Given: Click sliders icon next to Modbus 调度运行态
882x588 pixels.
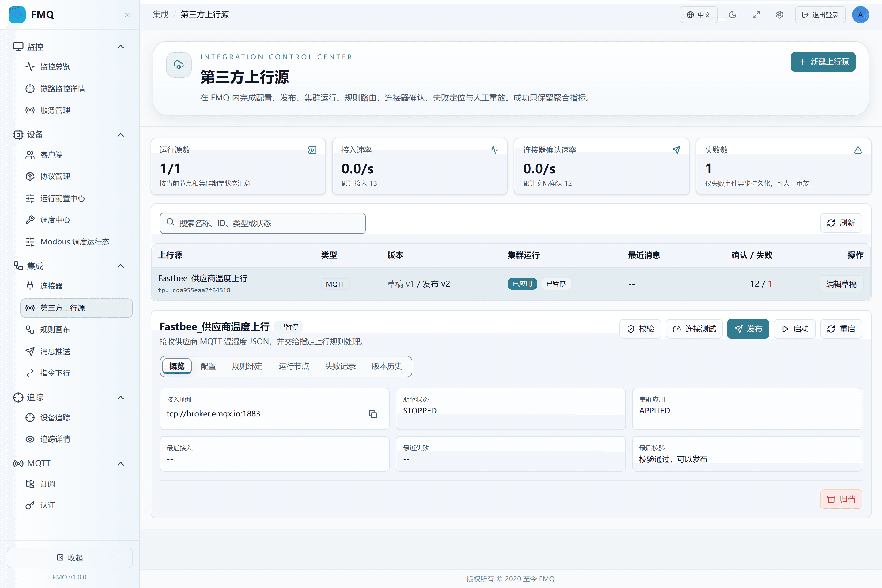Looking at the screenshot, I should pyautogui.click(x=30, y=242).
